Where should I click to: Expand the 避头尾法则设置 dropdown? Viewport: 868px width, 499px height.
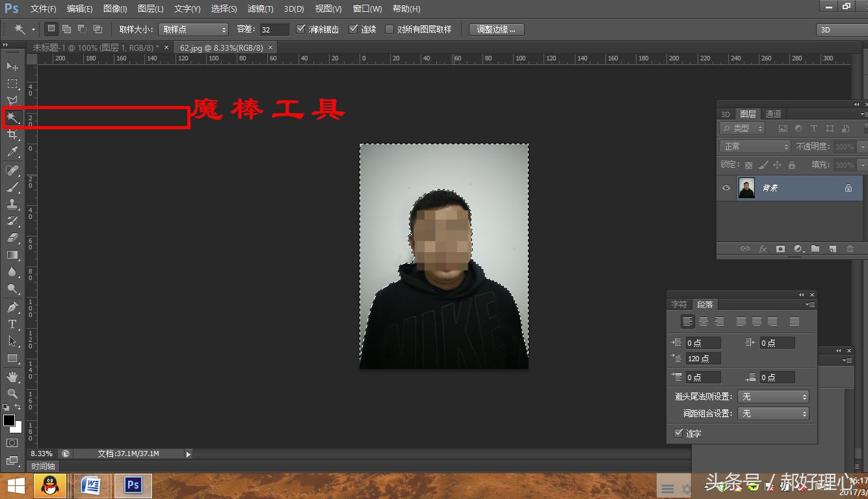(x=773, y=396)
